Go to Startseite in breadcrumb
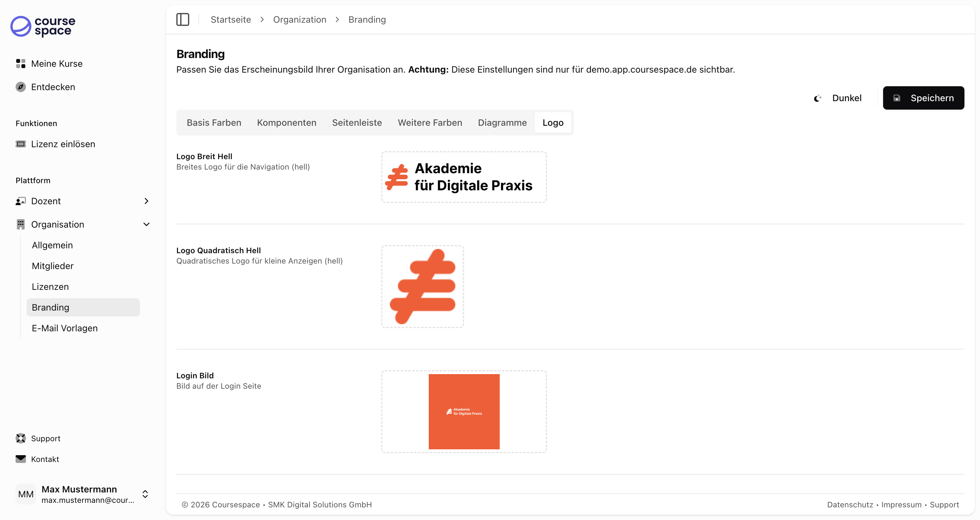980x520 pixels. click(x=230, y=19)
